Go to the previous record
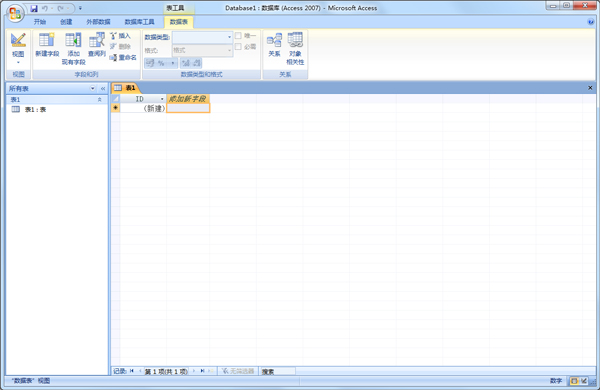The image size is (600, 390). [140, 371]
